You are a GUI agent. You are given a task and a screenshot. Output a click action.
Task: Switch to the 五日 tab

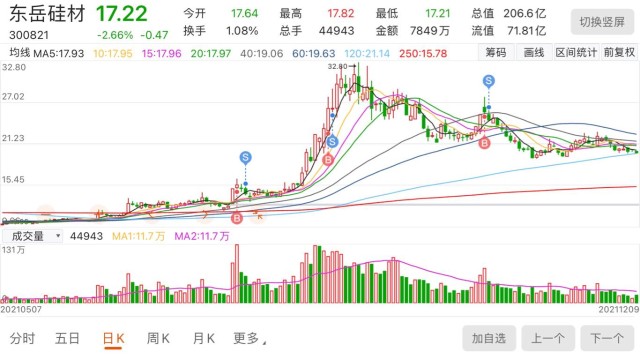click(67, 338)
